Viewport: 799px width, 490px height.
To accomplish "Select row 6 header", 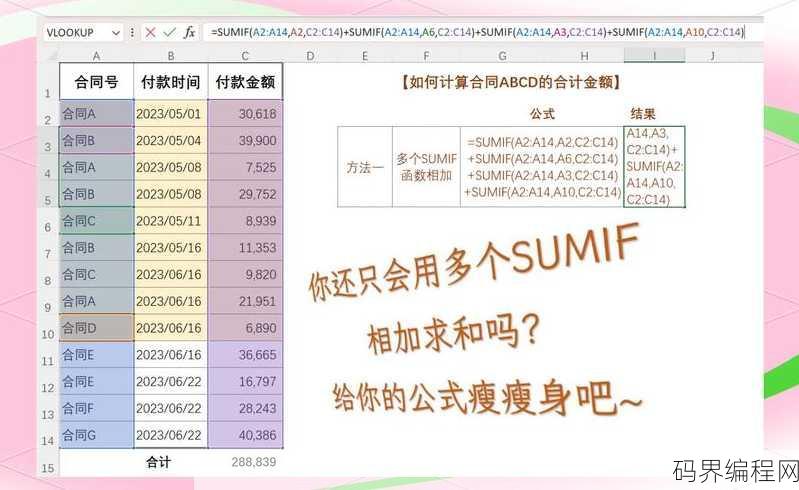I will click(48, 222).
